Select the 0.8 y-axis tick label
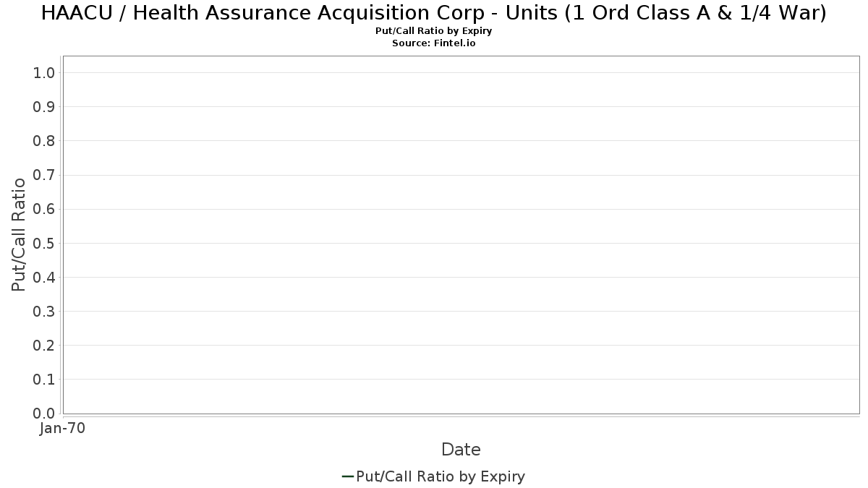868x488 pixels. coord(44,141)
